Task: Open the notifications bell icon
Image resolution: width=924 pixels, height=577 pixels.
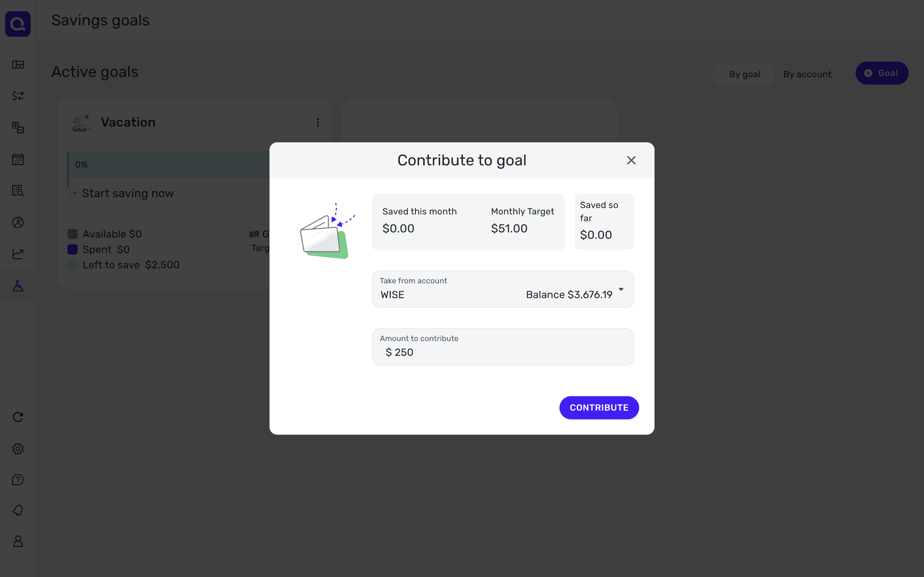Action: coord(18,511)
